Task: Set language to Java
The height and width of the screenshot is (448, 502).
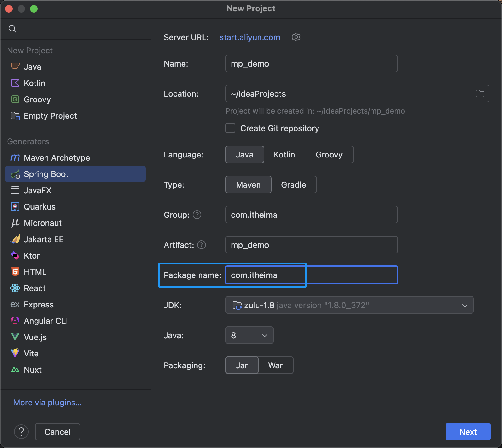Action: pyautogui.click(x=245, y=154)
